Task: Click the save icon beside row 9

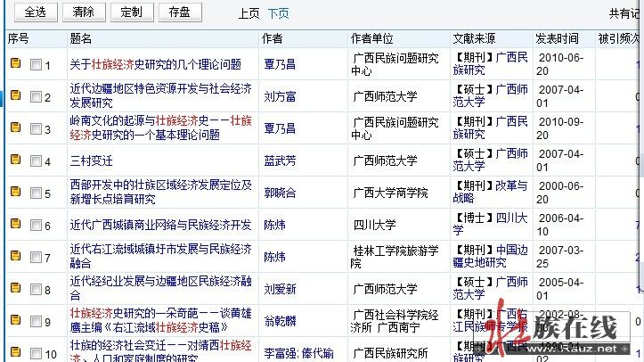Action: click(x=15, y=319)
